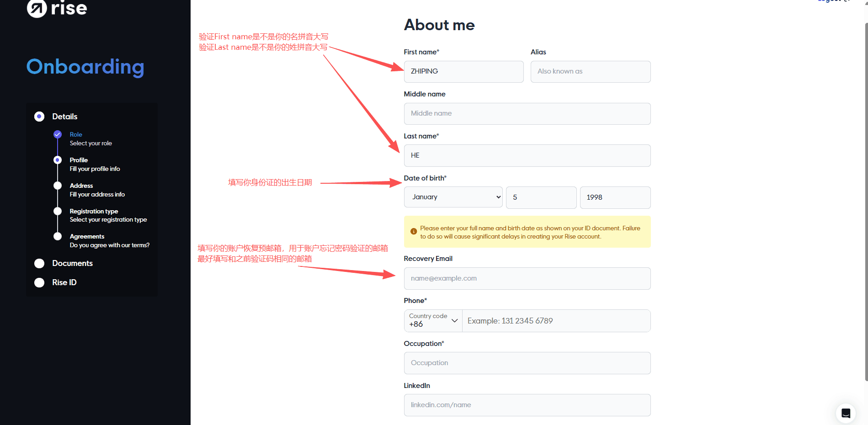This screenshot has width=868, height=425.
Task: Expand the phone Country code +86 selector
Action: pos(433,321)
